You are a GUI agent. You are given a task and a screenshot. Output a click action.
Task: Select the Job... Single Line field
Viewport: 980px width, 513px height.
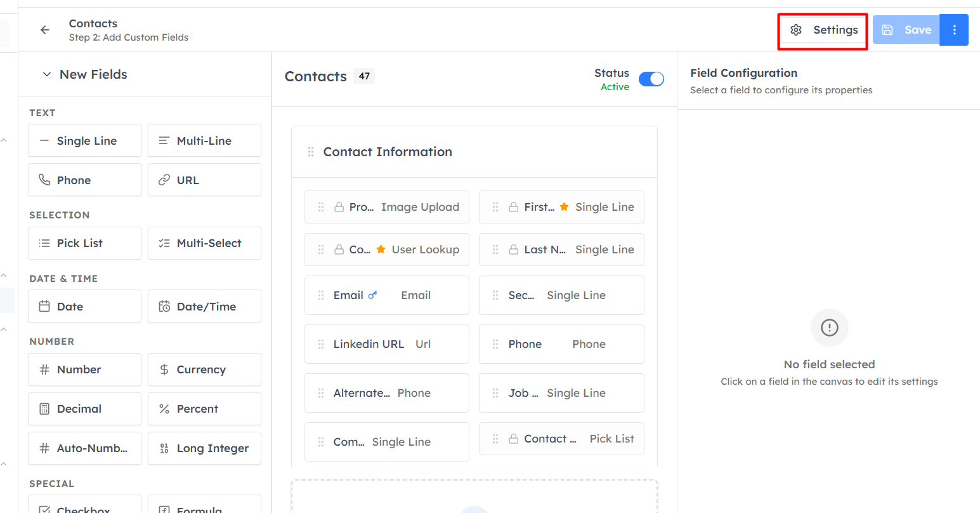click(x=561, y=393)
